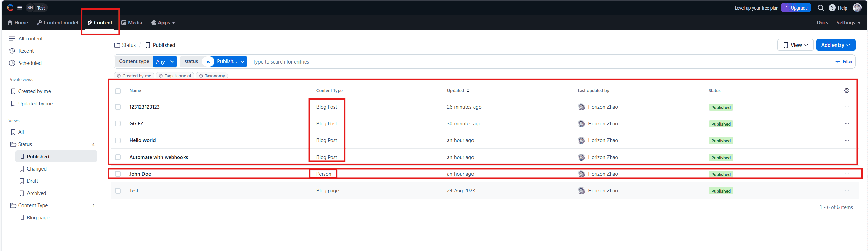This screenshot has width=868, height=251.
Task: Select the Changed view
Action: [x=33, y=169]
